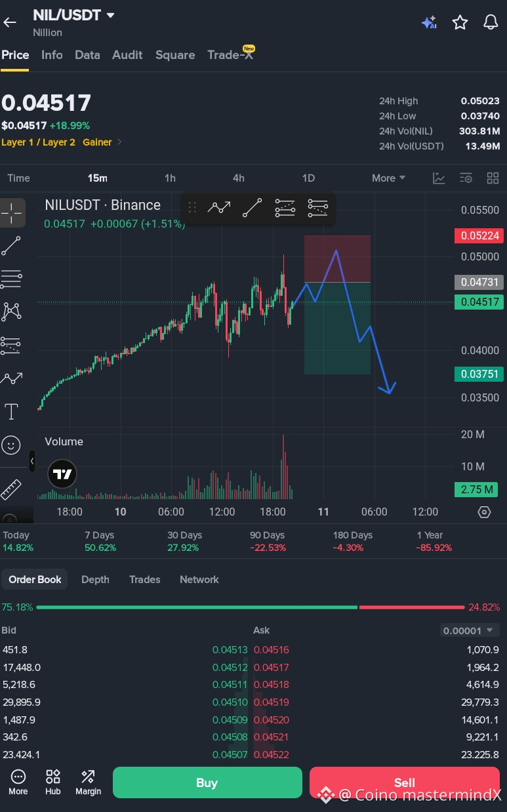The width and height of the screenshot is (507, 812).
Task: Select bid price 0.04513
Action: pos(230,650)
